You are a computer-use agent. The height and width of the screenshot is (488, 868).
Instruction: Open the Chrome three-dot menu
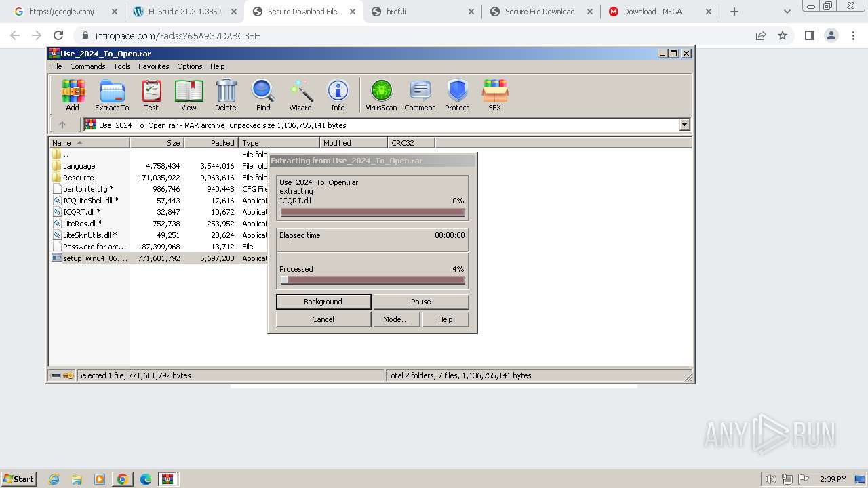(853, 35)
